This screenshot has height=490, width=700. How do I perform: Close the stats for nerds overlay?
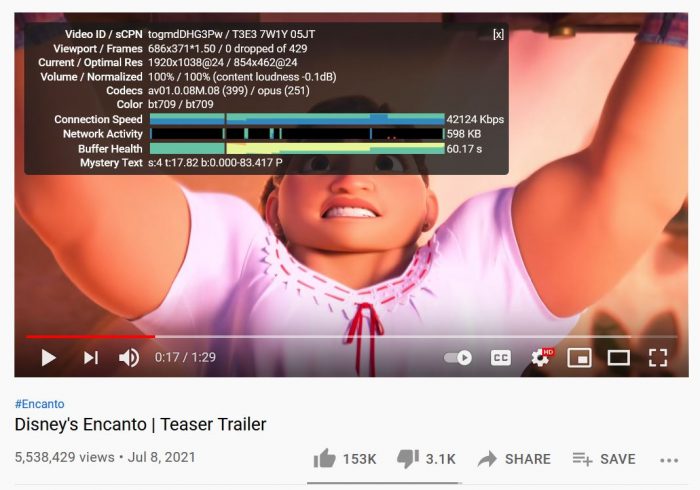498,34
